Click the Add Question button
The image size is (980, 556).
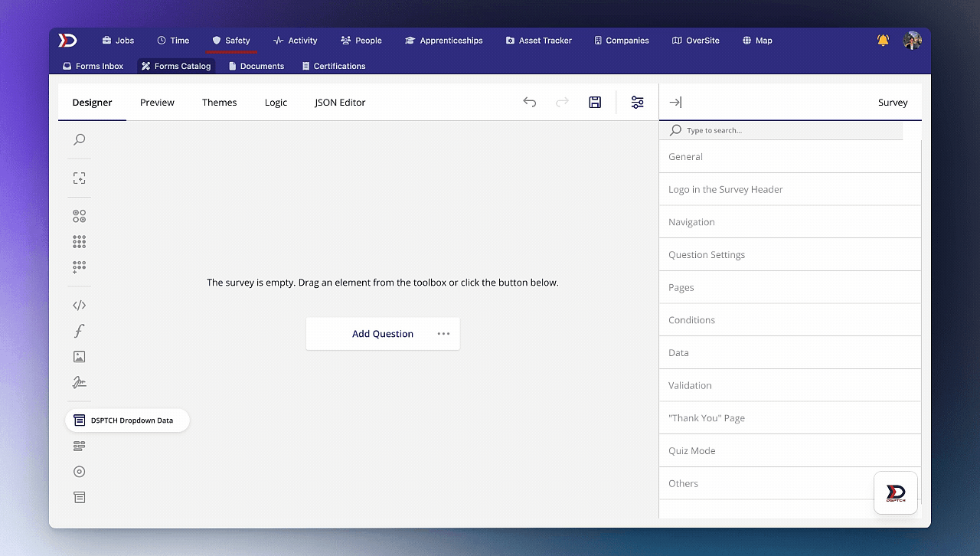[x=383, y=334]
